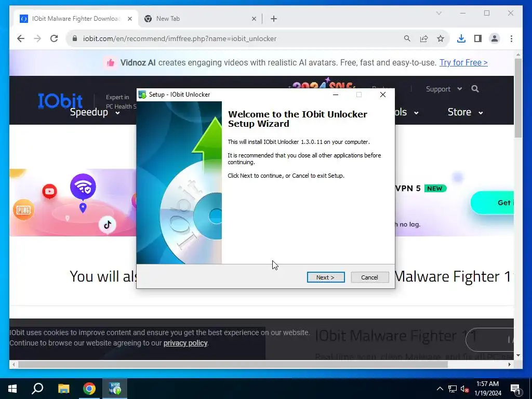Image resolution: width=532 pixels, height=399 pixels.
Task: Open Chrome downloads icon
Action: (461, 38)
